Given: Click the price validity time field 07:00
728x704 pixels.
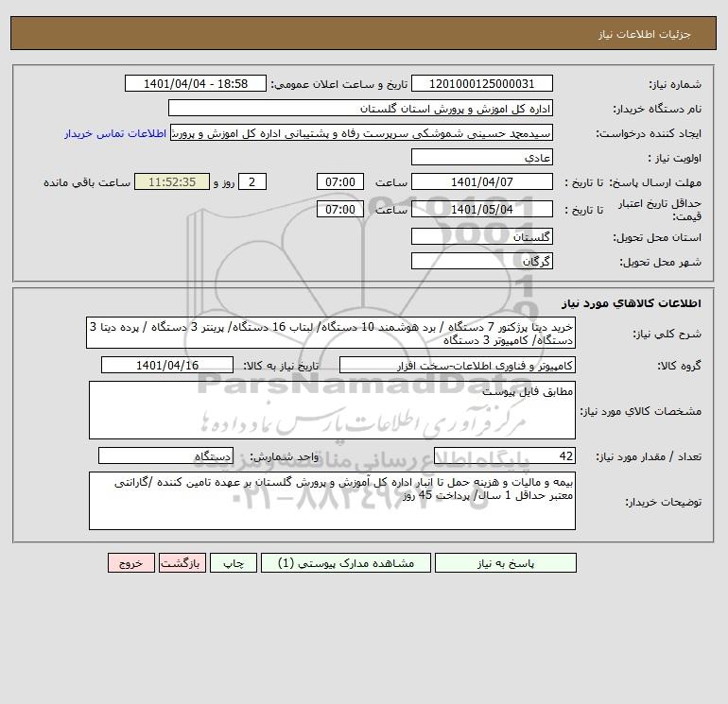Looking at the screenshot, I should [339, 209].
